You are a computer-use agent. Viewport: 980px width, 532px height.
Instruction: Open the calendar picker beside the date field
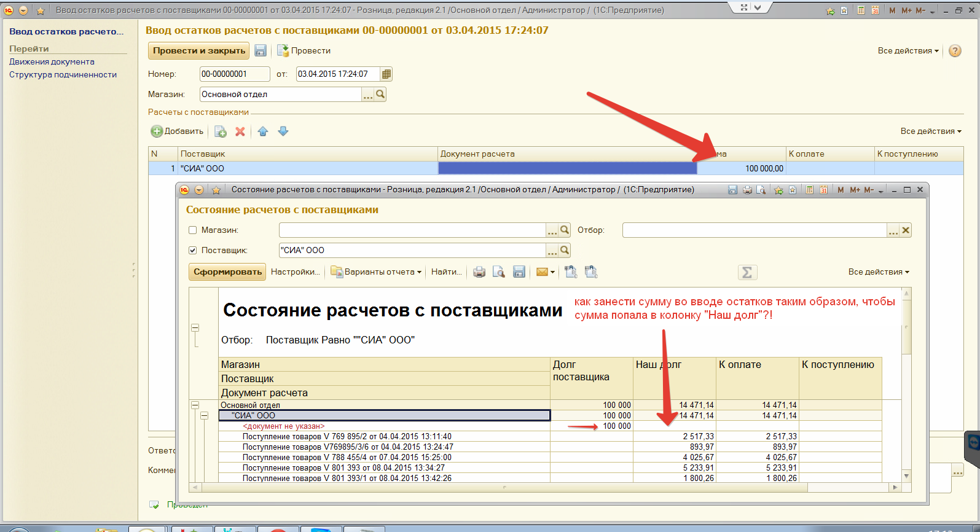386,74
